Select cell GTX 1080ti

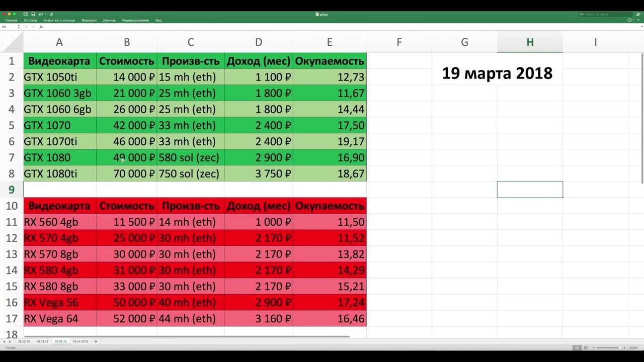[59, 173]
